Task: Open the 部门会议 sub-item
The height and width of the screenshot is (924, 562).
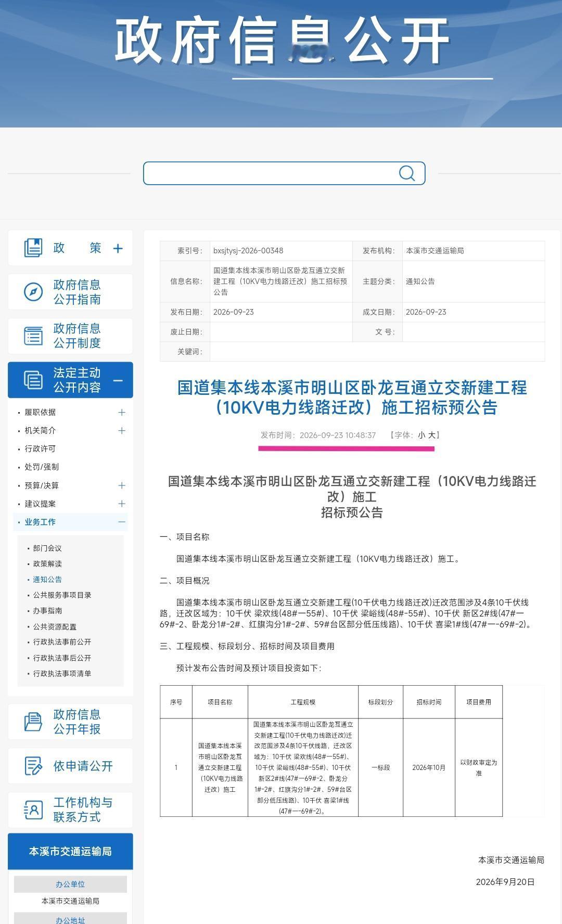Action: [x=47, y=548]
